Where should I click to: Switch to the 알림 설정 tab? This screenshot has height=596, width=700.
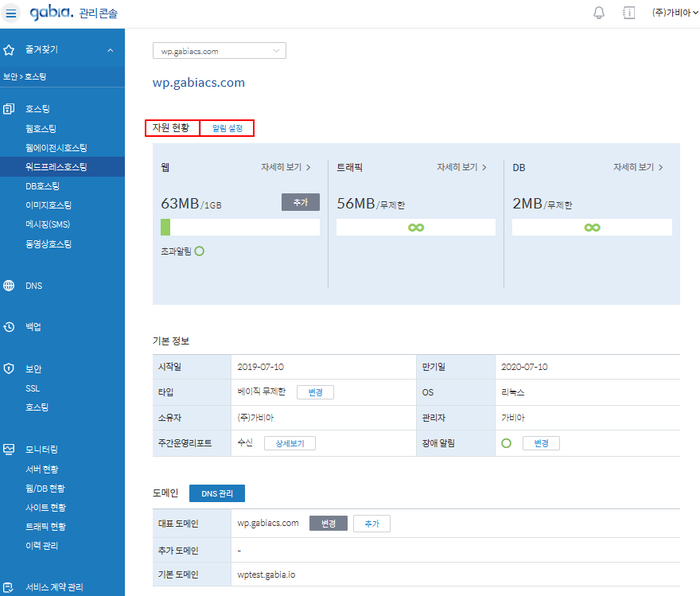[x=227, y=128]
